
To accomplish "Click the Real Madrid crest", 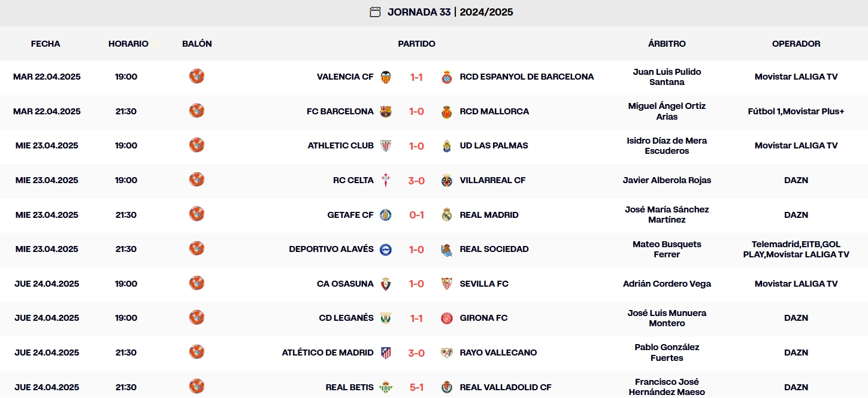I will 446,215.
